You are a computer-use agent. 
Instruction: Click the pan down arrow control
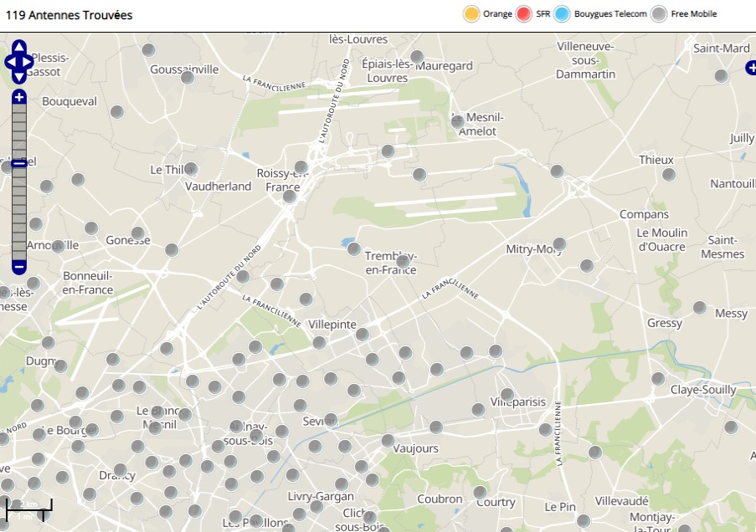19,77
